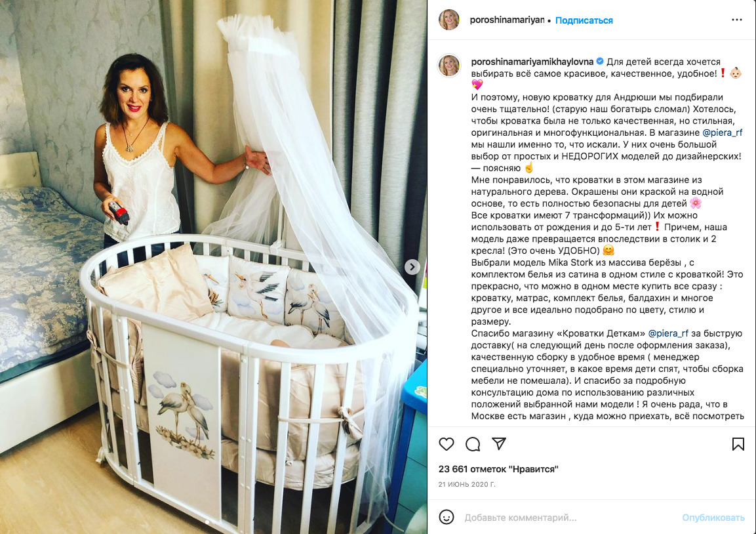Focus the Добавьте комментарий input field

click(x=569, y=518)
